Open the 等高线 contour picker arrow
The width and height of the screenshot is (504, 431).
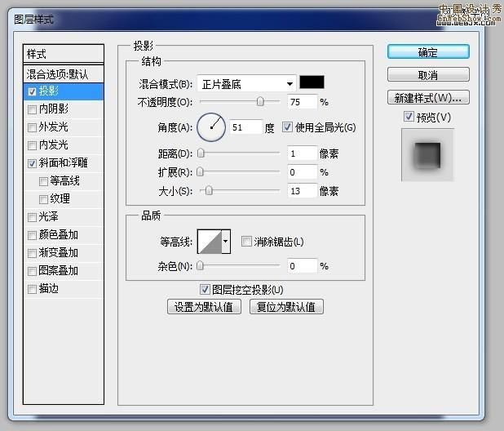click(x=226, y=242)
